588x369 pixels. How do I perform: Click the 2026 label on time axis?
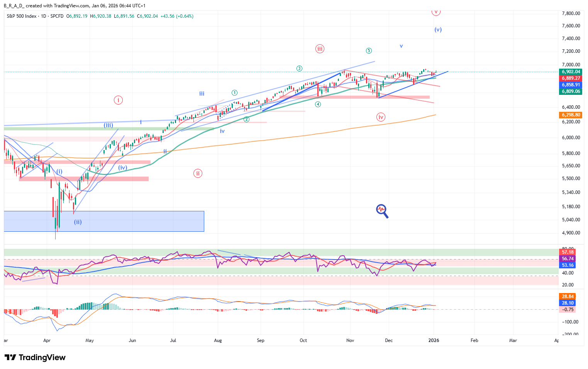[433, 340]
